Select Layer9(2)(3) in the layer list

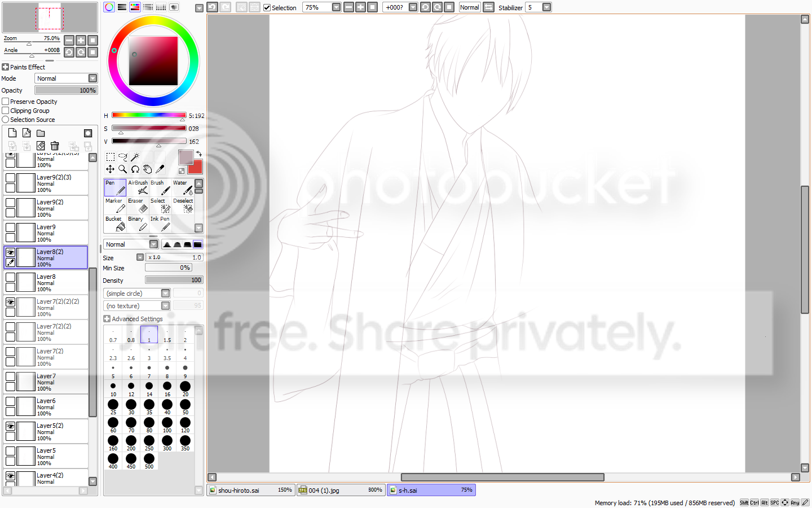pos(46,183)
